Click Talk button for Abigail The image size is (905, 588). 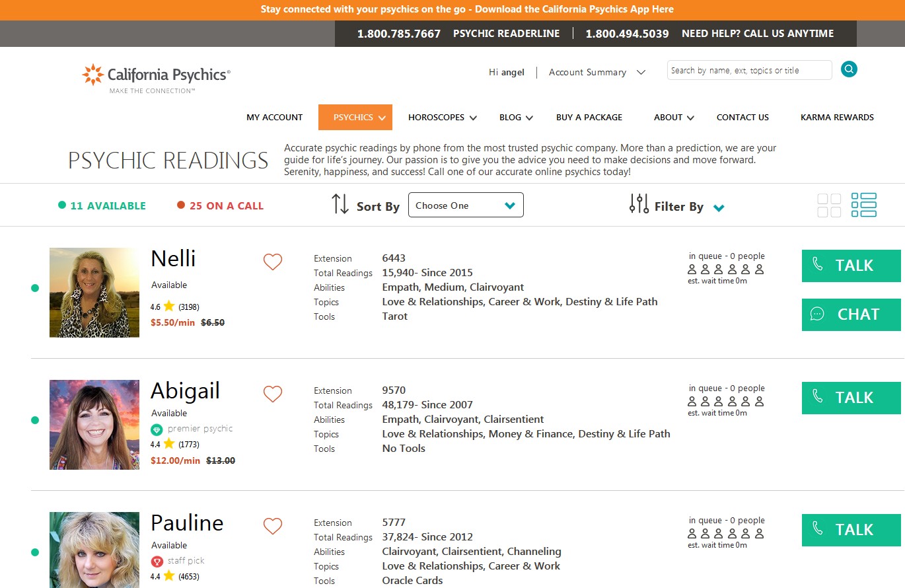pyautogui.click(x=851, y=398)
